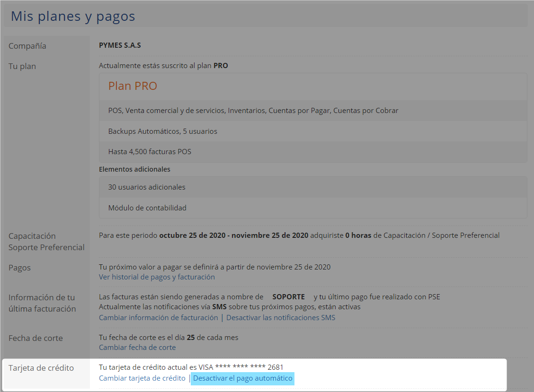The width and height of the screenshot is (534, 392).
Task: Click the Tu plan sidebar label
Action: 22,66
